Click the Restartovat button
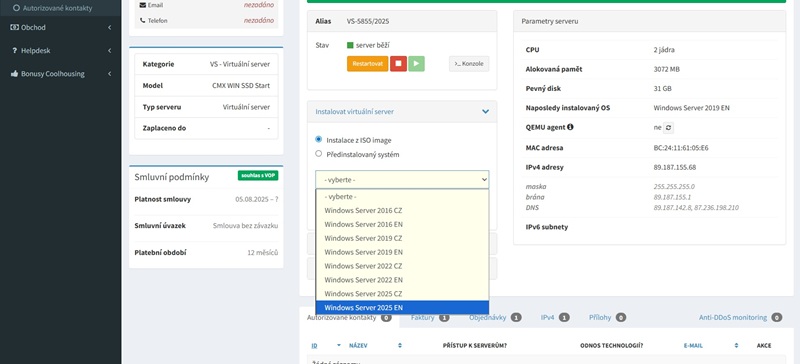 pyautogui.click(x=367, y=64)
